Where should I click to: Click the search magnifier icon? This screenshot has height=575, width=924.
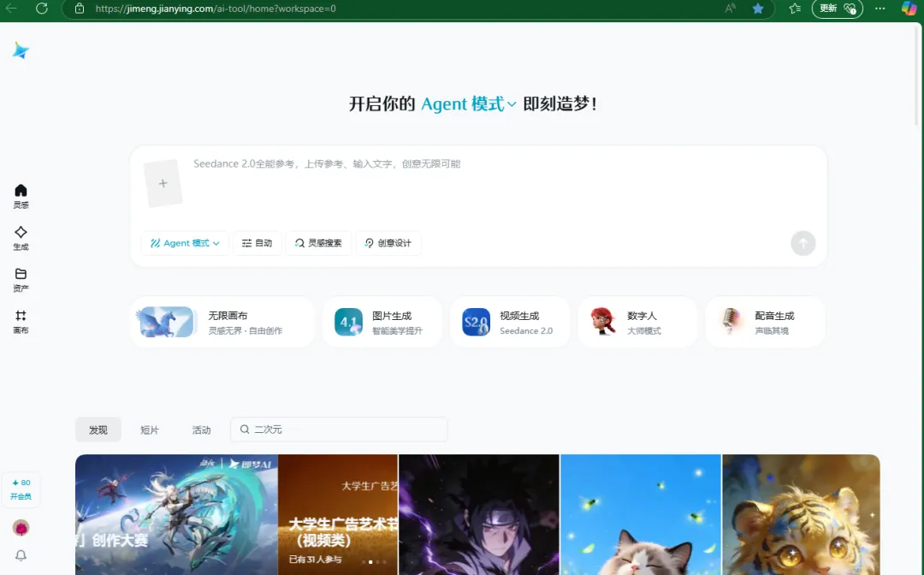pos(245,430)
